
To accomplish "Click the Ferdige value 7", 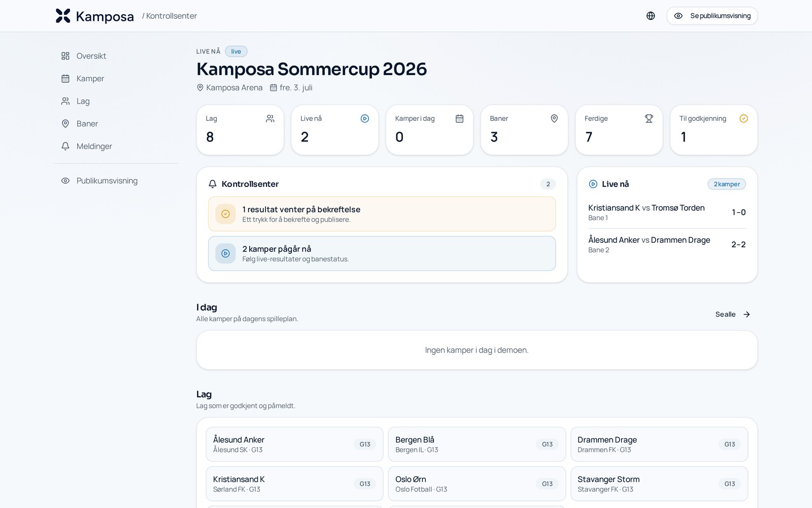I will pos(589,137).
